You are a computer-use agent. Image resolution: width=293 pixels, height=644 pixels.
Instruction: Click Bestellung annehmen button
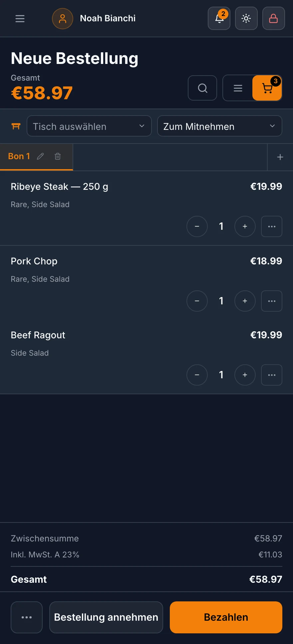pyautogui.click(x=106, y=617)
